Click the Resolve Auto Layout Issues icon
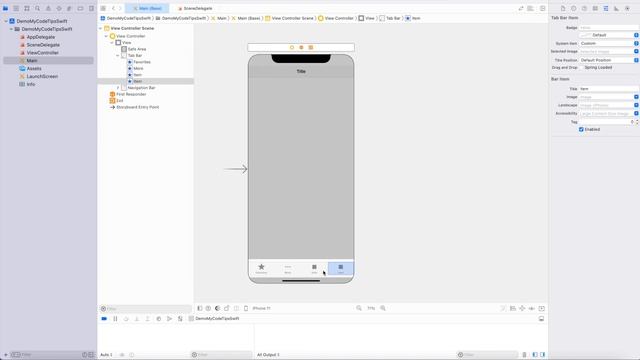640x360 pixels. point(531,308)
